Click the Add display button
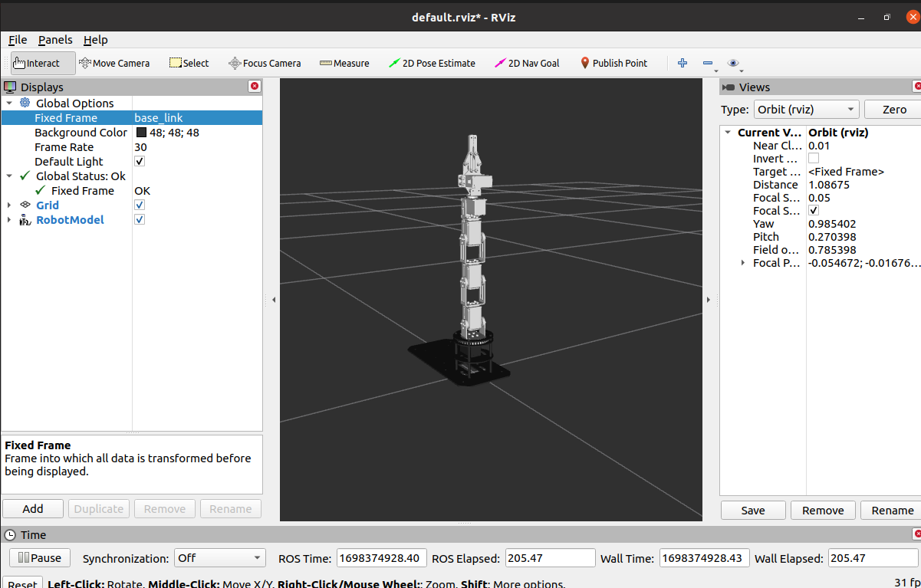This screenshot has width=921, height=588. pos(33,508)
